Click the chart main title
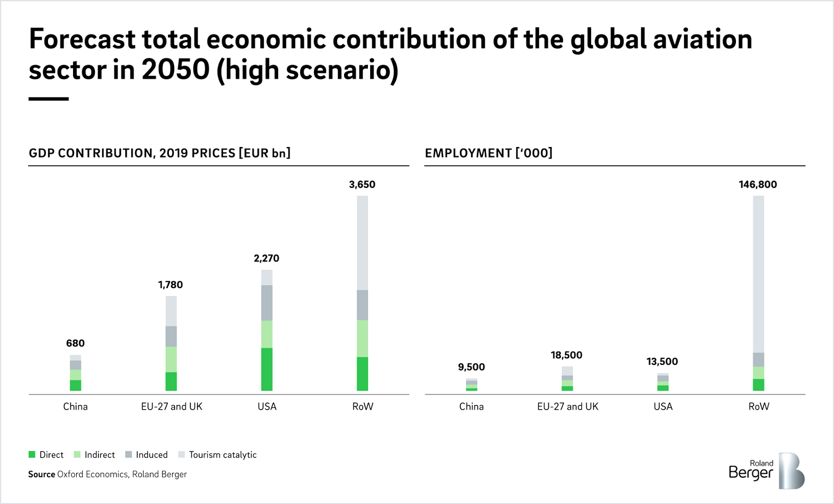Screen dimensions: 834x504 pyautogui.click(x=390, y=54)
